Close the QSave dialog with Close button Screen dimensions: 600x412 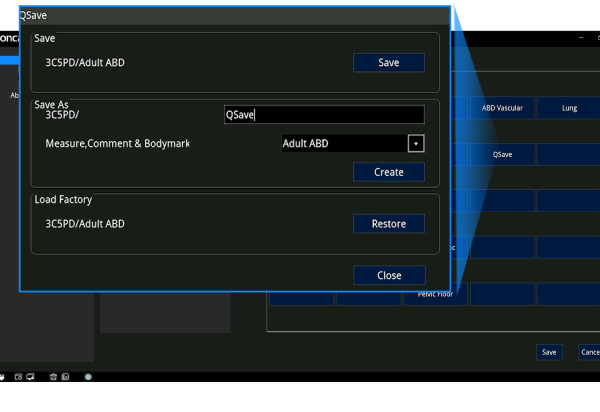point(388,275)
